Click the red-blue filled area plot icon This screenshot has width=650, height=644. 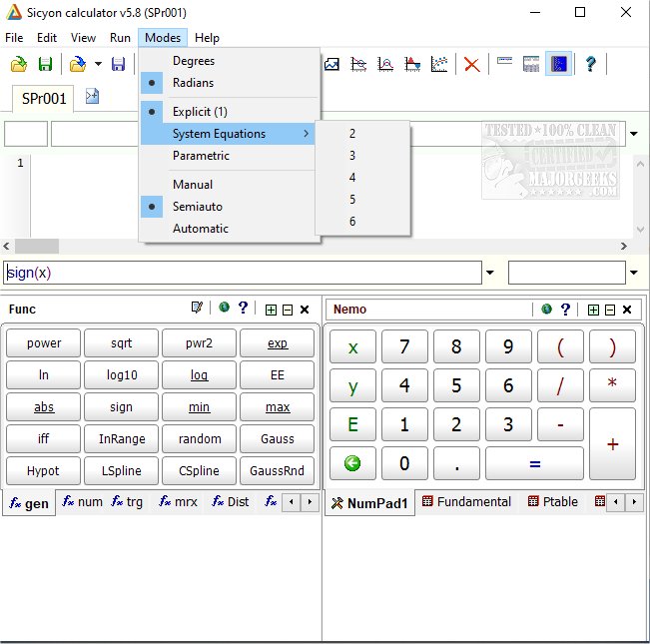[412, 64]
